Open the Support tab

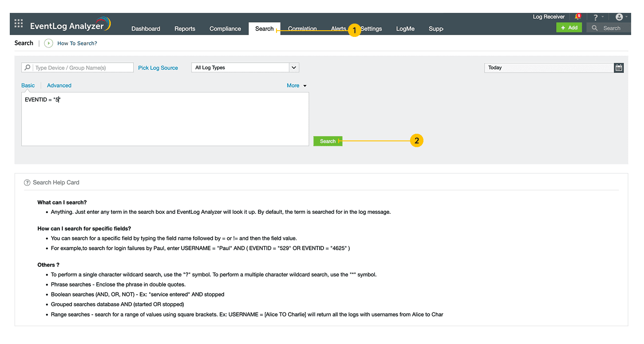tap(436, 28)
